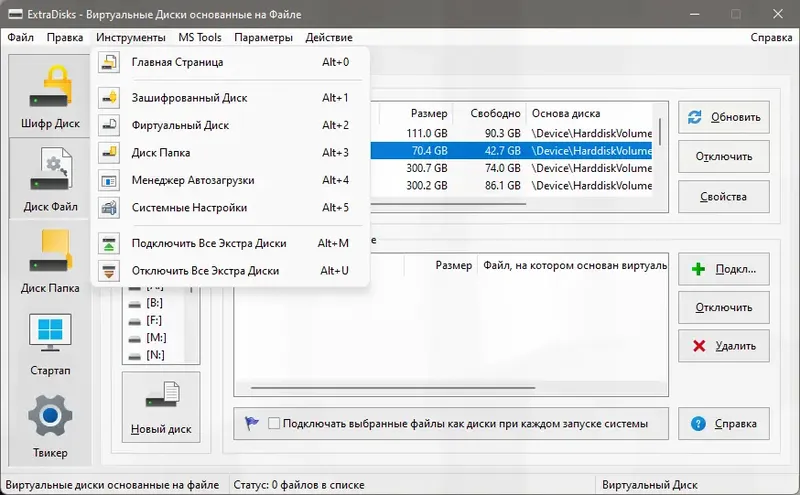Click lower Отключить button beside file list
Image resolution: width=800 pixels, height=495 pixels.
click(x=724, y=307)
